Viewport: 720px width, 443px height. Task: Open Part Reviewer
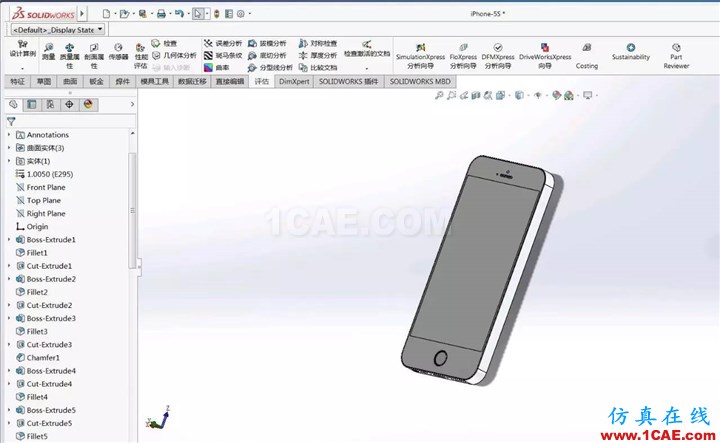(676, 56)
